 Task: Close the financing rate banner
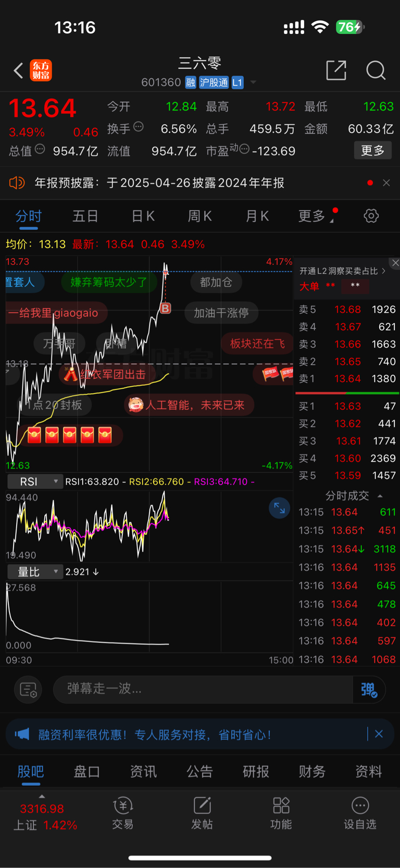[379, 734]
